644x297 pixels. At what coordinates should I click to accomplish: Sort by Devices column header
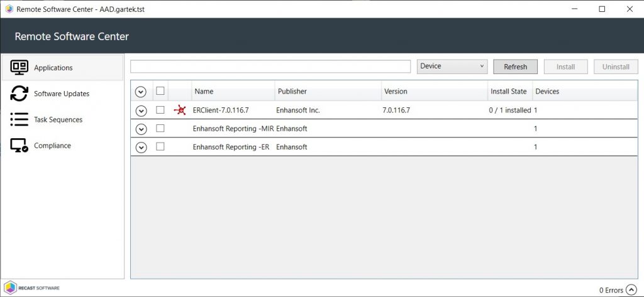coord(585,91)
